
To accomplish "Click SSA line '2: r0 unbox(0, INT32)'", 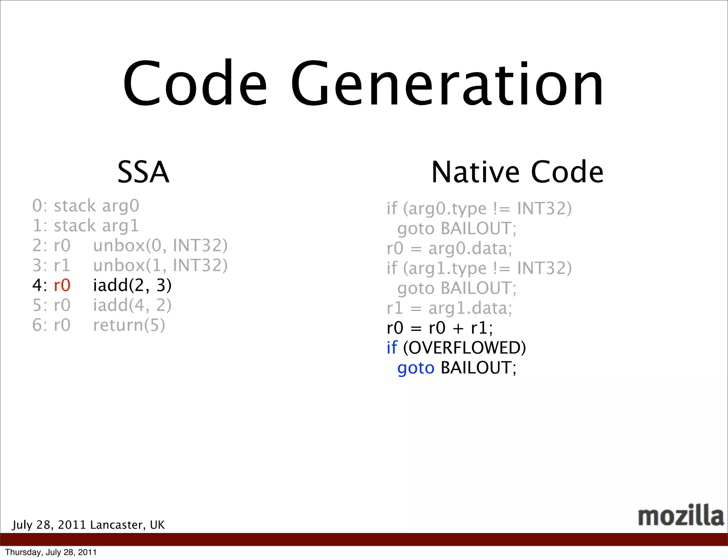I will 130,246.
